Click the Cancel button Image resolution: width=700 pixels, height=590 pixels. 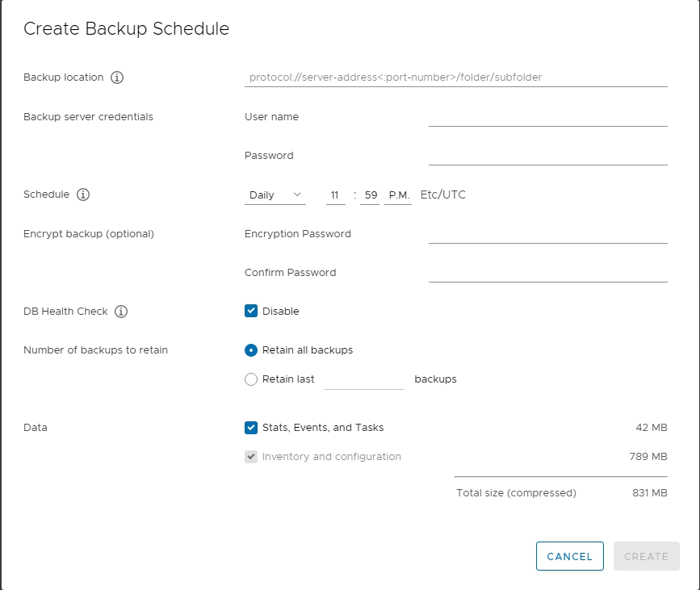(570, 556)
